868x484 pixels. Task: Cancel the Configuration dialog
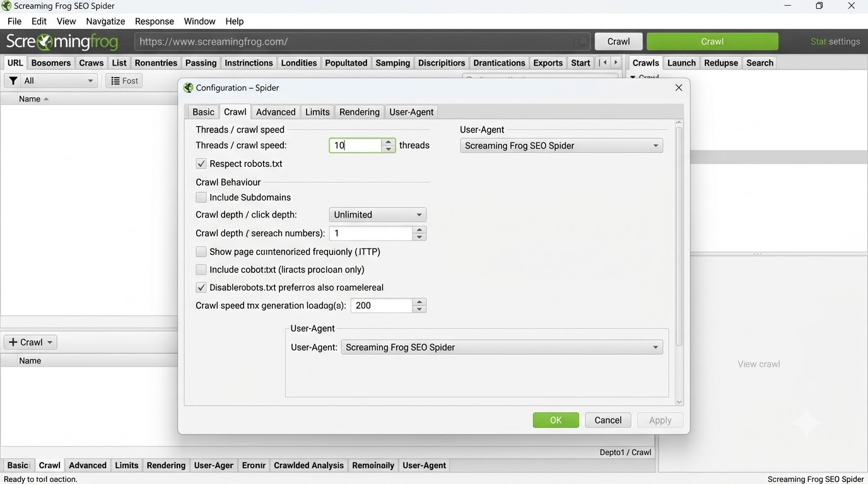tap(608, 420)
